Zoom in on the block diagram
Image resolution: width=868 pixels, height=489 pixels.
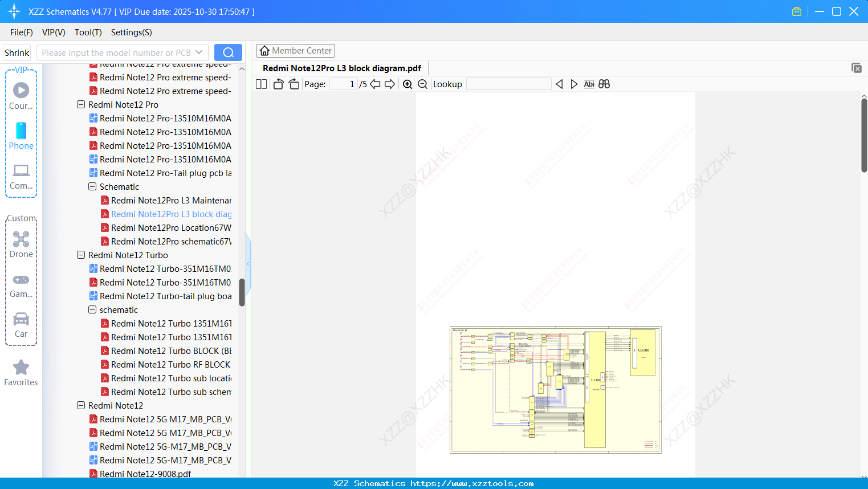point(407,84)
